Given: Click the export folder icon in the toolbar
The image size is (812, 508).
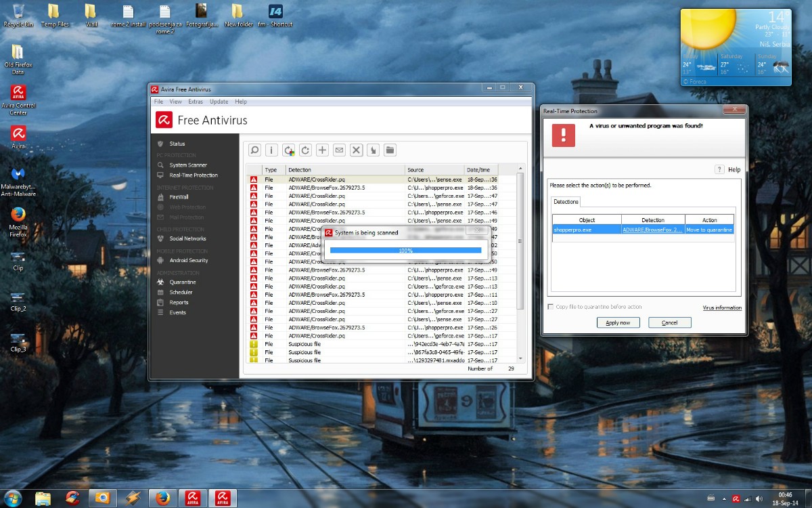Looking at the screenshot, I should pyautogui.click(x=390, y=150).
